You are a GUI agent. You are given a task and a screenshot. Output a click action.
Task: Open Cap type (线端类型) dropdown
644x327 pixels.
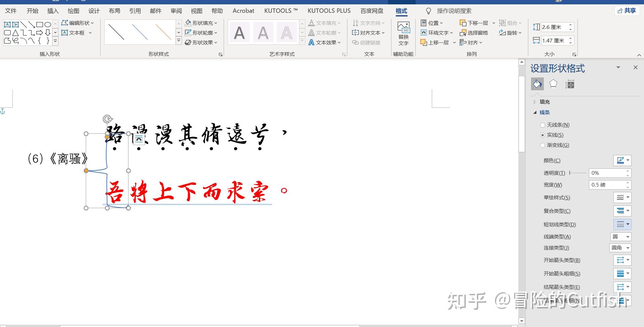(621, 237)
